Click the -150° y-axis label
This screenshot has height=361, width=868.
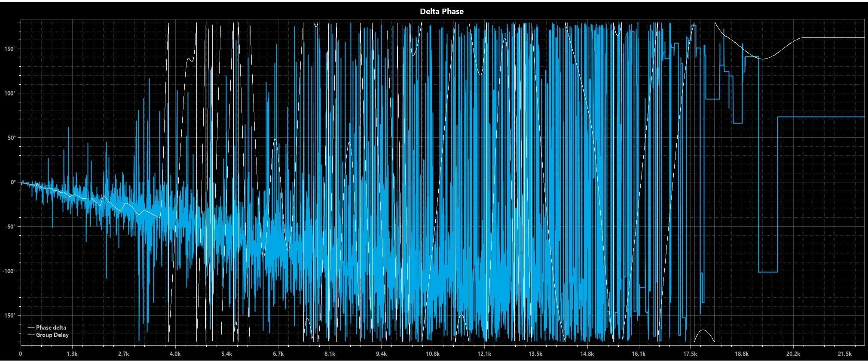(9, 315)
